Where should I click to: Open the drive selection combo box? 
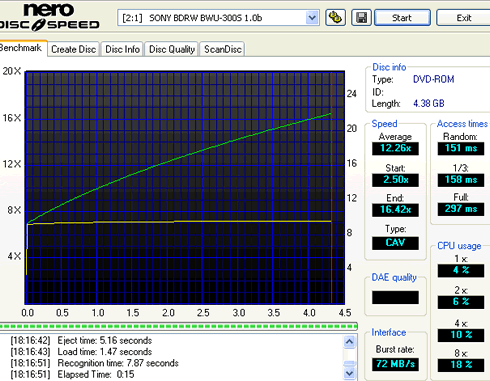point(218,18)
